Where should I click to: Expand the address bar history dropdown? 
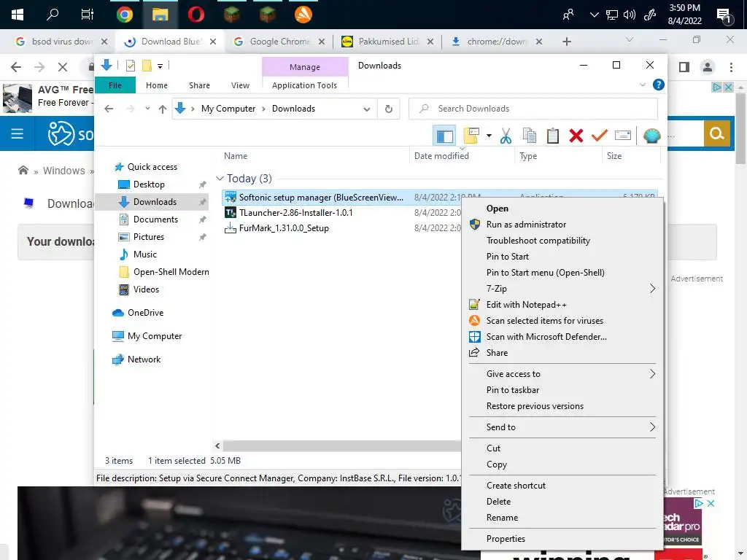[x=366, y=109]
